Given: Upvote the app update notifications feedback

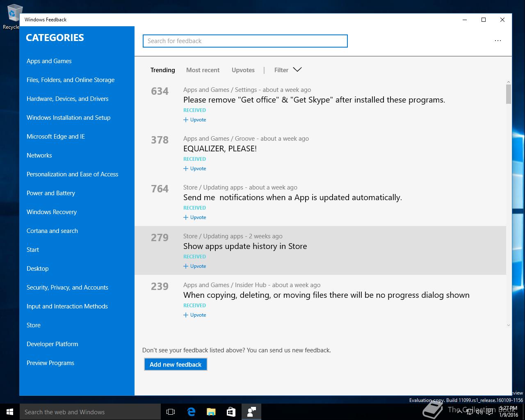Looking at the screenshot, I should (195, 217).
